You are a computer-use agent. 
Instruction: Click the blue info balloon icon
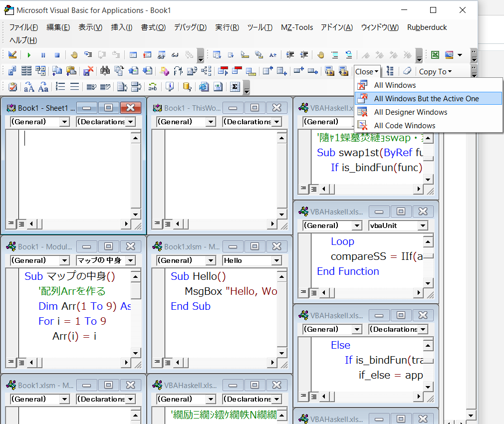pyautogui.click(x=170, y=87)
